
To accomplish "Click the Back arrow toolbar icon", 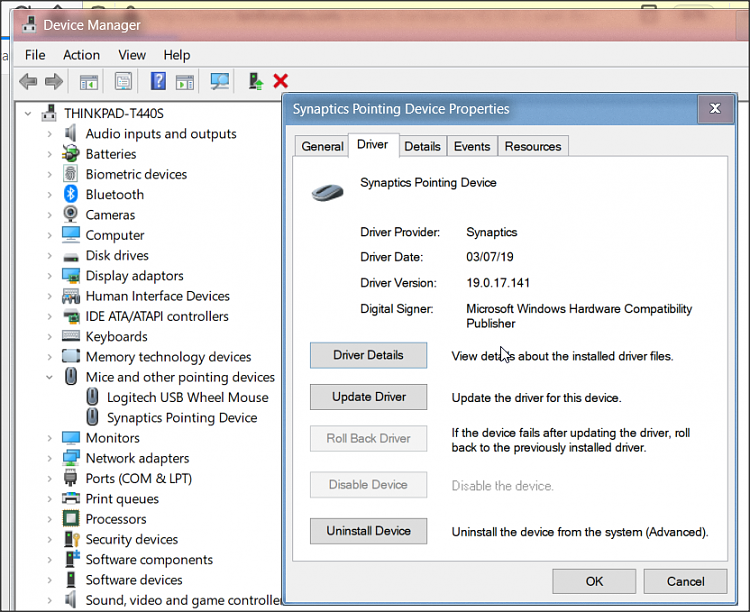I will (x=28, y=81).
